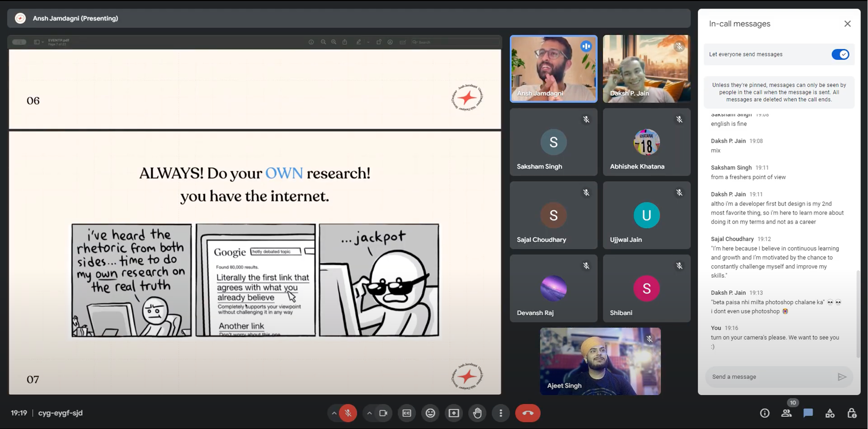
Task: Click the 'english is fine' message
Action: pos(728,124)
